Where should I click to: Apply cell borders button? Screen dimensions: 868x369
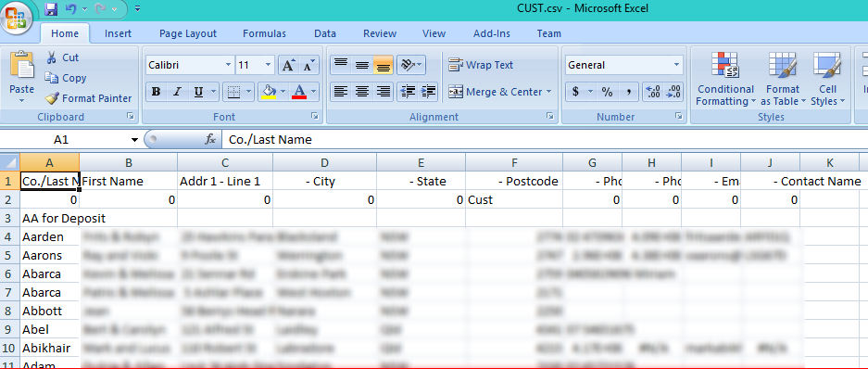[233, 92]
